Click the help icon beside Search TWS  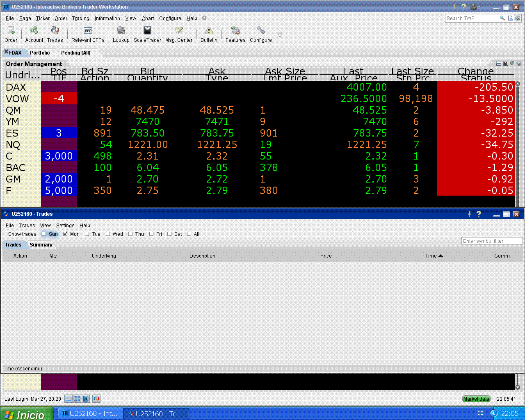click(518, 18)
